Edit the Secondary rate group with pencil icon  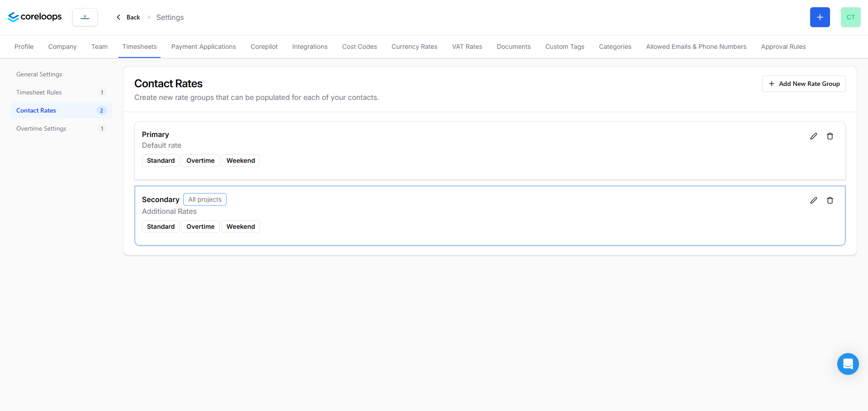813,200
